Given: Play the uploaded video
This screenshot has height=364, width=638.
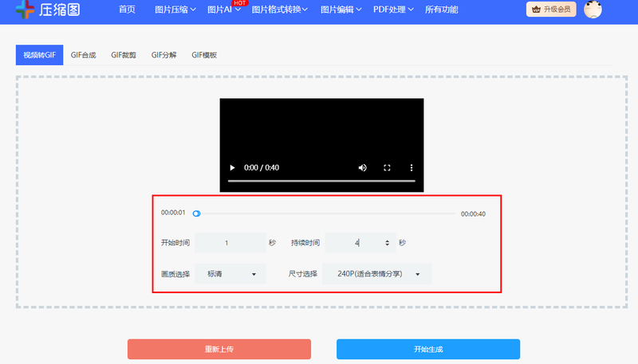Looking at the screenshot, I should coord(232,168).
